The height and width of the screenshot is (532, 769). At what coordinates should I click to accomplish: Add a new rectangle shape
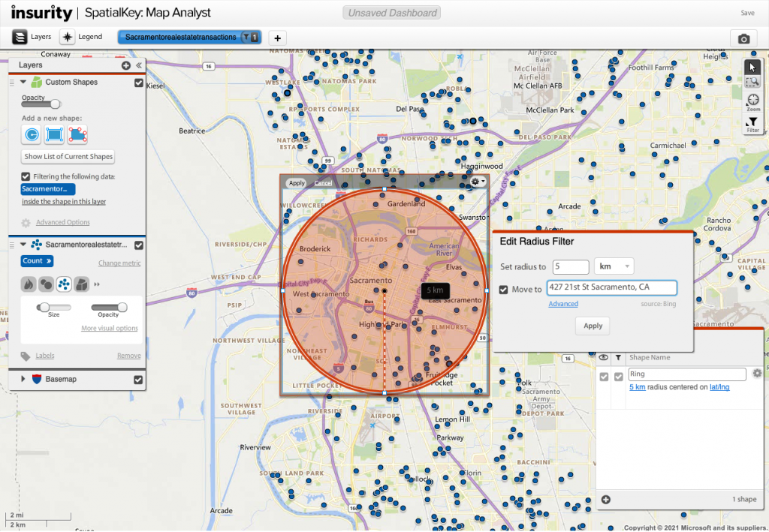click(54, 134)
